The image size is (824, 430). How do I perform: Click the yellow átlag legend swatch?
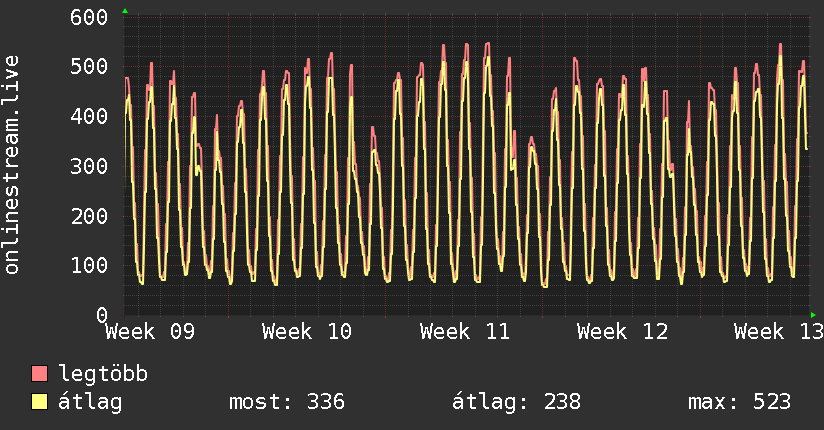(40, 402)
